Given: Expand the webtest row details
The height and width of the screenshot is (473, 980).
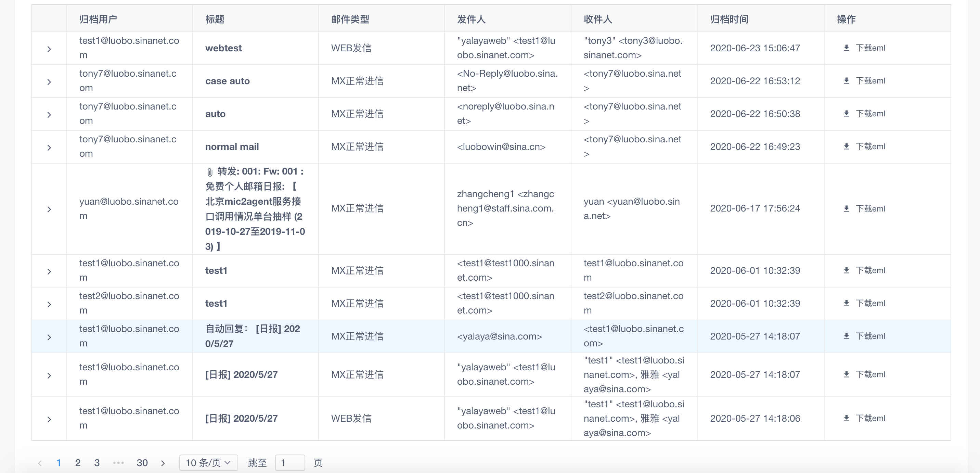Looking at the screenshot, I should point(49,49).
